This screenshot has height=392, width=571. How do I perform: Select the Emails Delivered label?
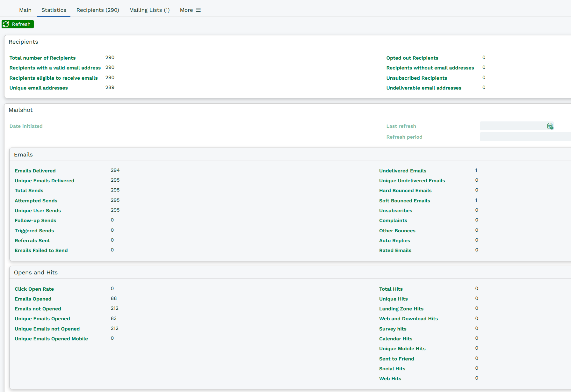[x=35, y=171]
